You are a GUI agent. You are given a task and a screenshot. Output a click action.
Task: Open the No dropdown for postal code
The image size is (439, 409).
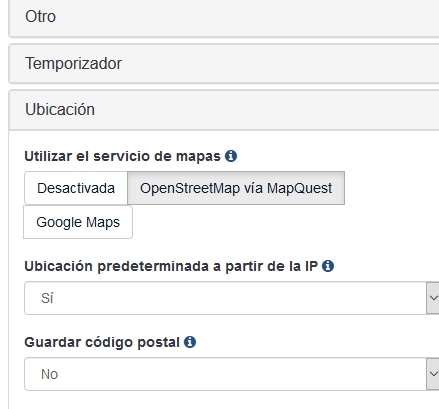pos(232,374)
